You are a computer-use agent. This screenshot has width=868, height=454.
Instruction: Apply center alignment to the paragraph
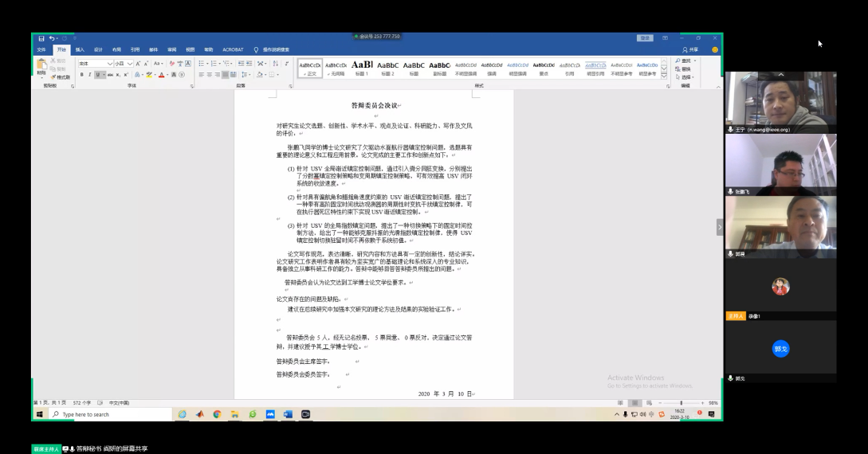point(210,75)
